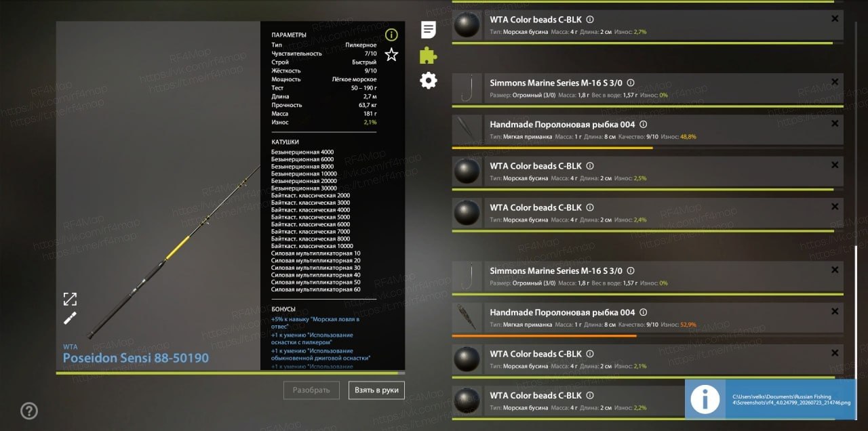Open the description notes tab icon
868x431 pixels.
(429, 30)
